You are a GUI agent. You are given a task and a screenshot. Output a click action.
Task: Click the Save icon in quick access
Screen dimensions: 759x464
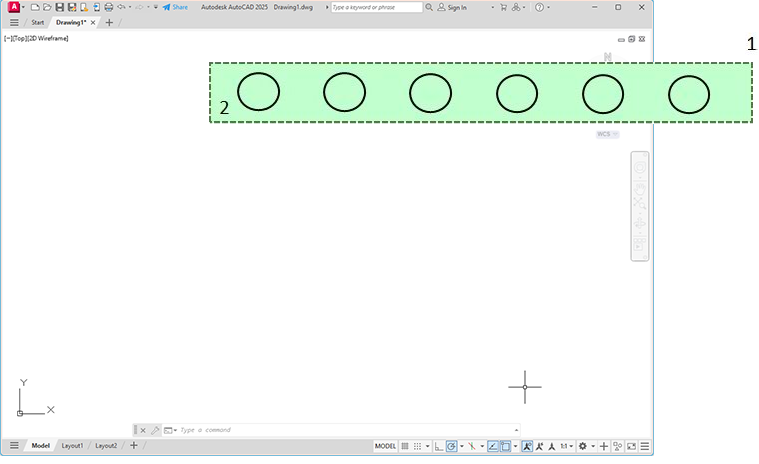(60, 7)
